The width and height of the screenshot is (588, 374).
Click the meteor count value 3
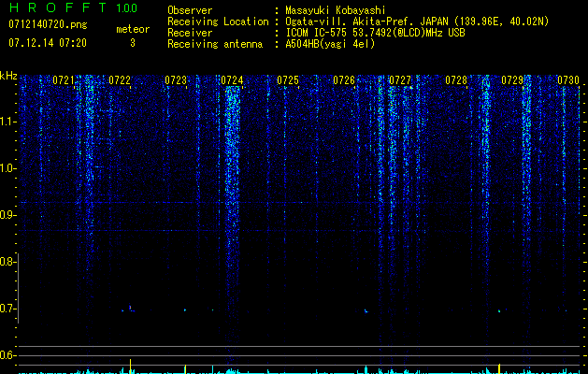[133, 43]
